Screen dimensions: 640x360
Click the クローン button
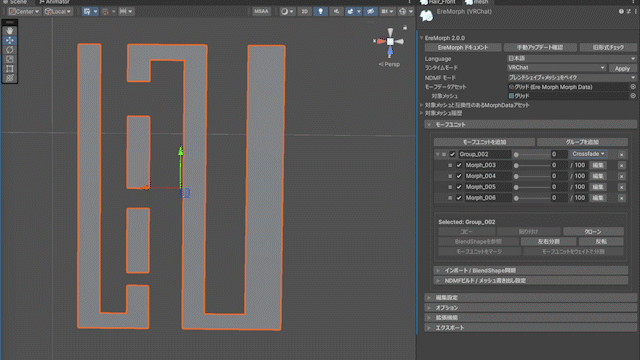pos(593,231)
